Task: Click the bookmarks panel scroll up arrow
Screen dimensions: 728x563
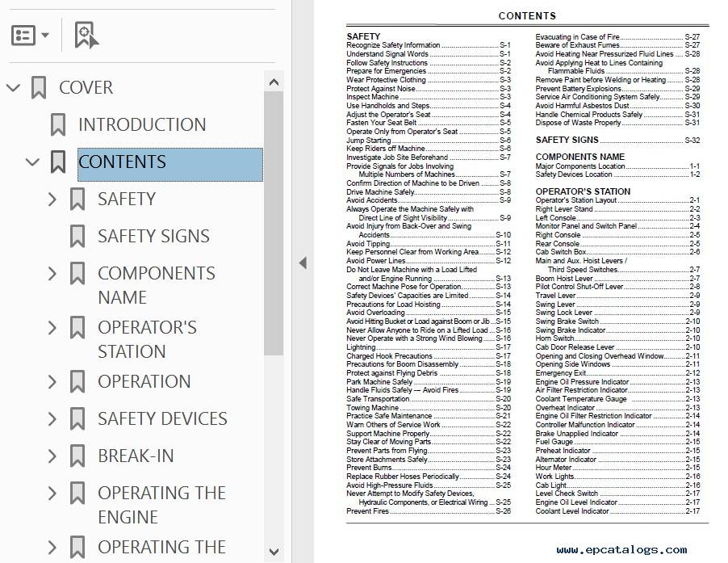Action: [x=274, y=82]
